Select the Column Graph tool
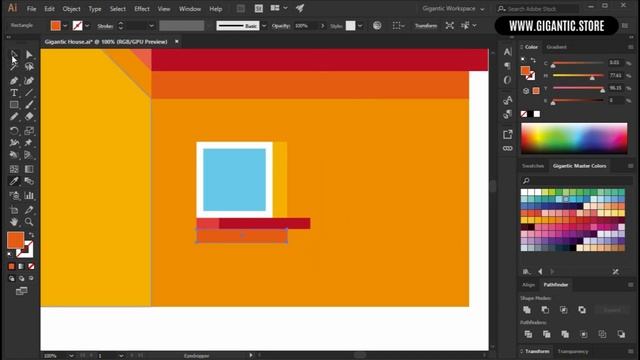 29,196
